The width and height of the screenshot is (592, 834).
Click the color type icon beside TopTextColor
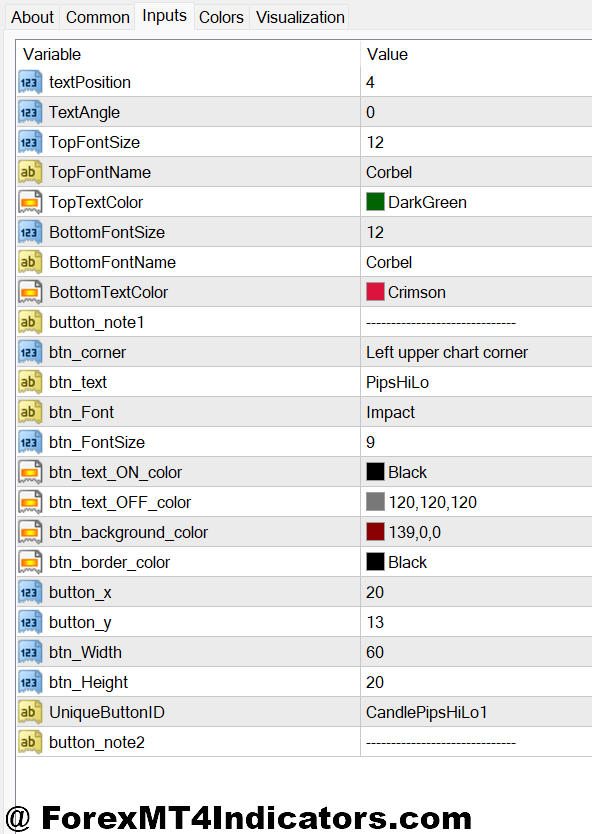click(30, 202)
